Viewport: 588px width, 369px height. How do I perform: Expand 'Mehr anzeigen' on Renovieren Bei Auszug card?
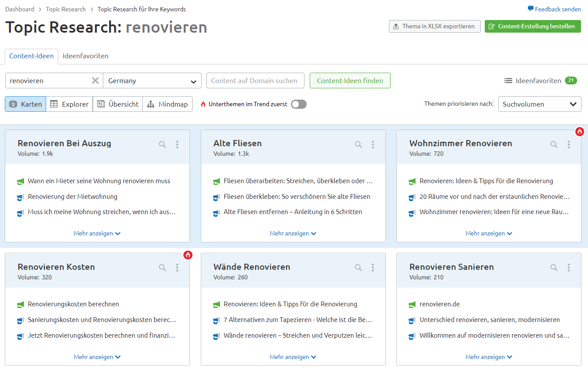[97, 233]
